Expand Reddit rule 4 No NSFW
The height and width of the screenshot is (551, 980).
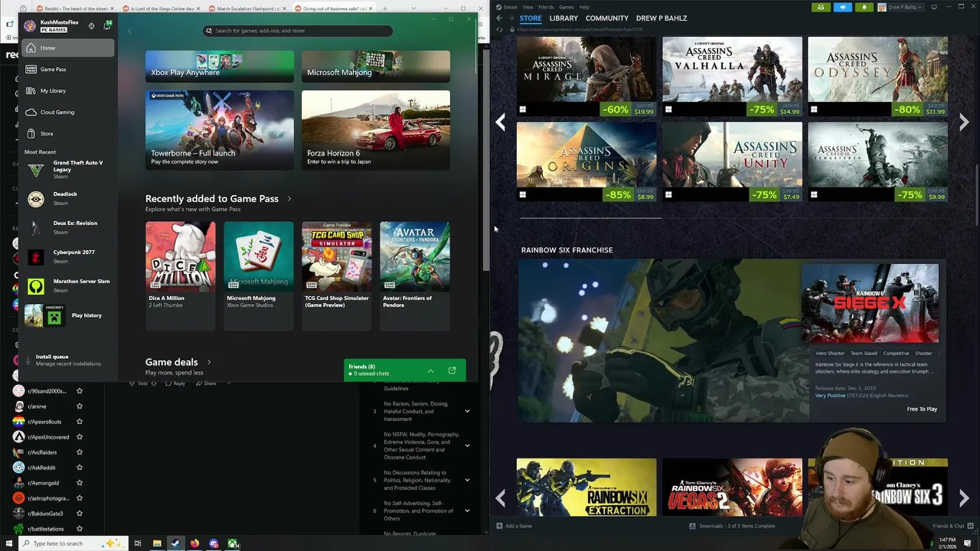click(x=467, y=445)
